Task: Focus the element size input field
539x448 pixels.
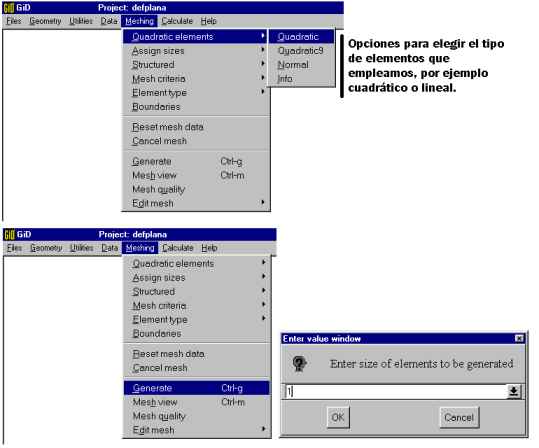Action: point(396,391)
